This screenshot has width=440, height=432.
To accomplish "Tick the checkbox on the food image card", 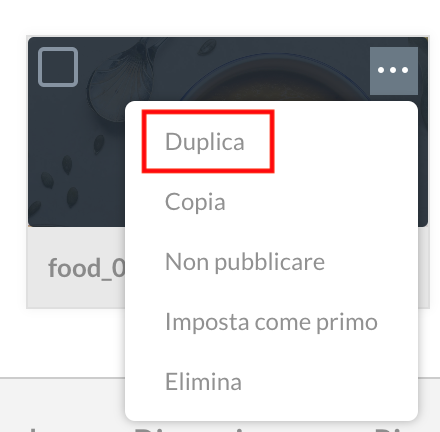I will (x=58, y=67).
